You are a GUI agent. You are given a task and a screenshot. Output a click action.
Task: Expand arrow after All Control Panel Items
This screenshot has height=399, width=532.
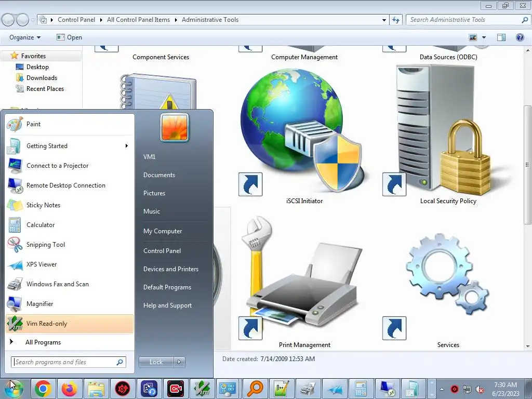tap(176, 20)
